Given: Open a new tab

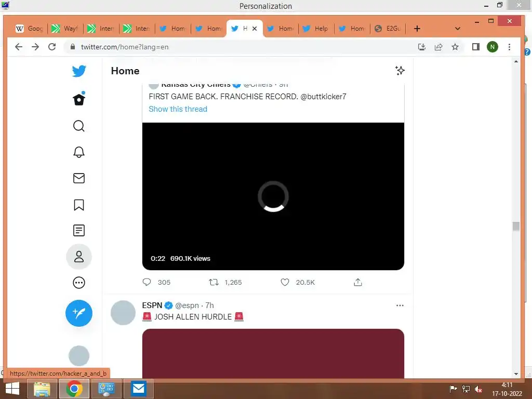Looking at the screenshot, I should 417,29.
